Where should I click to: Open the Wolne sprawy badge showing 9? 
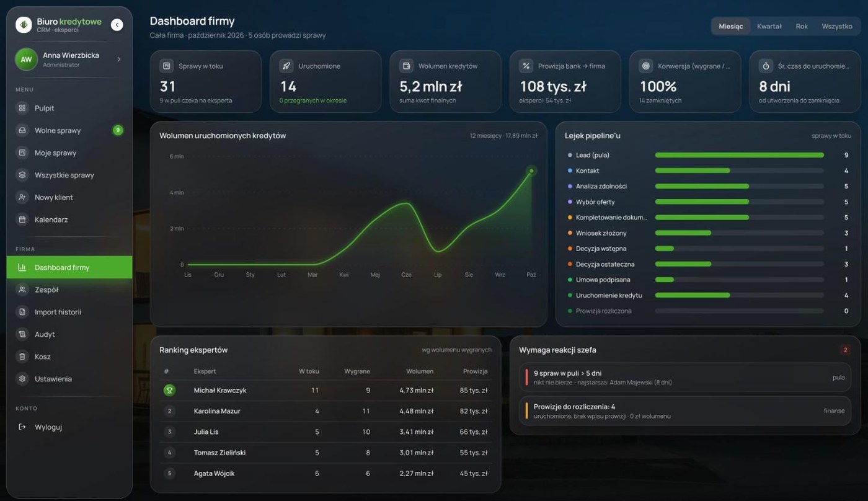pyautogui.click(x=117, y=130)
